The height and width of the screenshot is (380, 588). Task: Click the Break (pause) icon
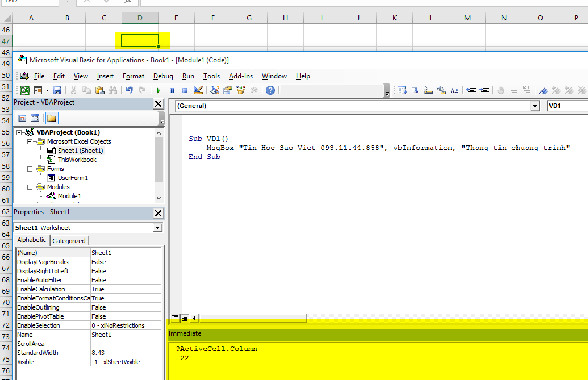[x=172, y=90]
